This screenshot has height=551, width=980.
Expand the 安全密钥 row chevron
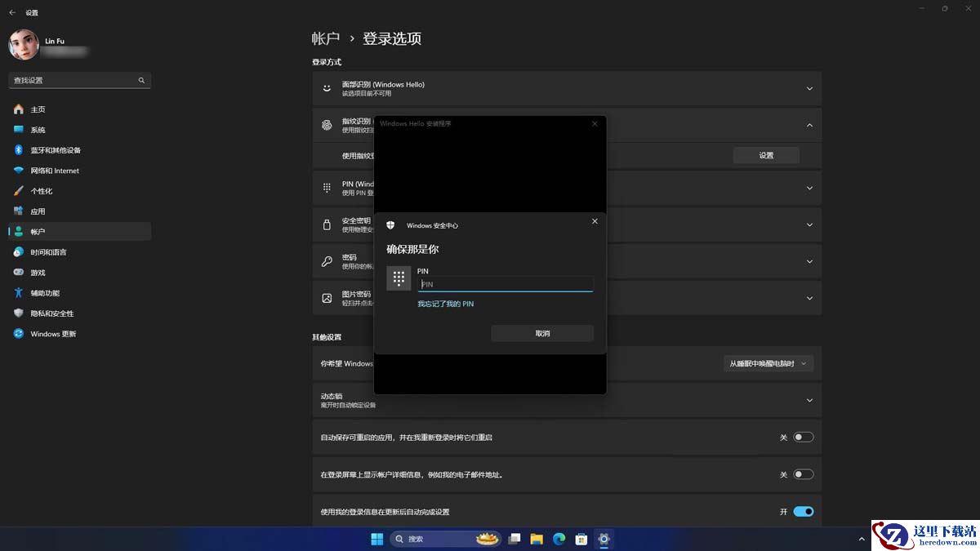[809, 224]
